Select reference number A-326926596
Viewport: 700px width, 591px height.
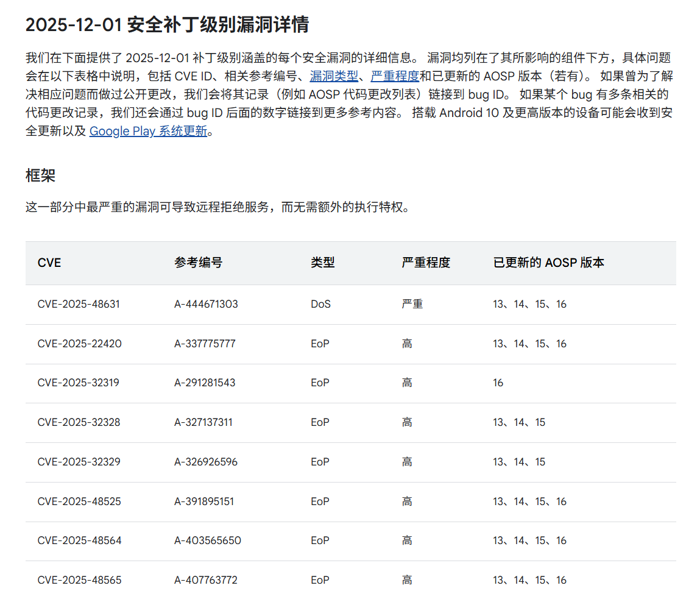point(205,462)
